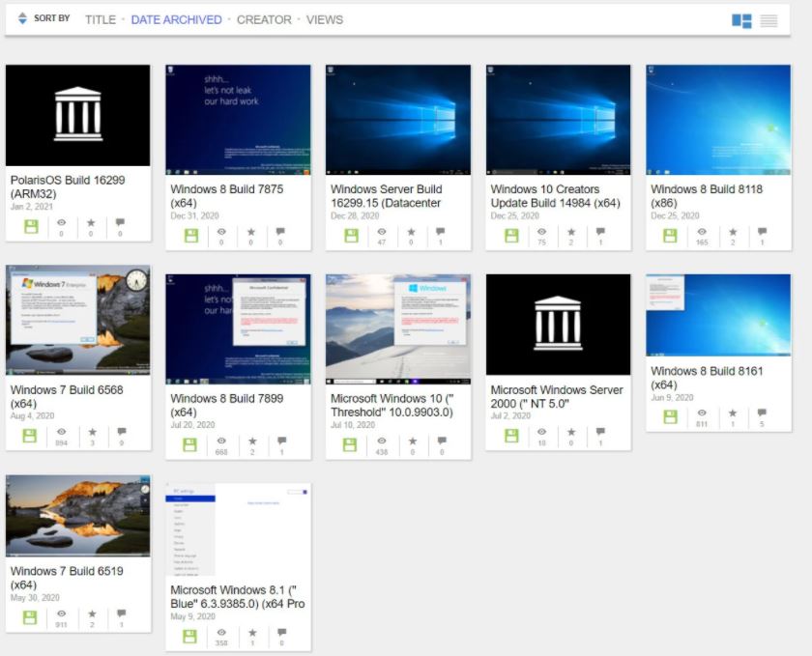Sort items by Creator
This screenshot has width=812, height=656.
264,19
